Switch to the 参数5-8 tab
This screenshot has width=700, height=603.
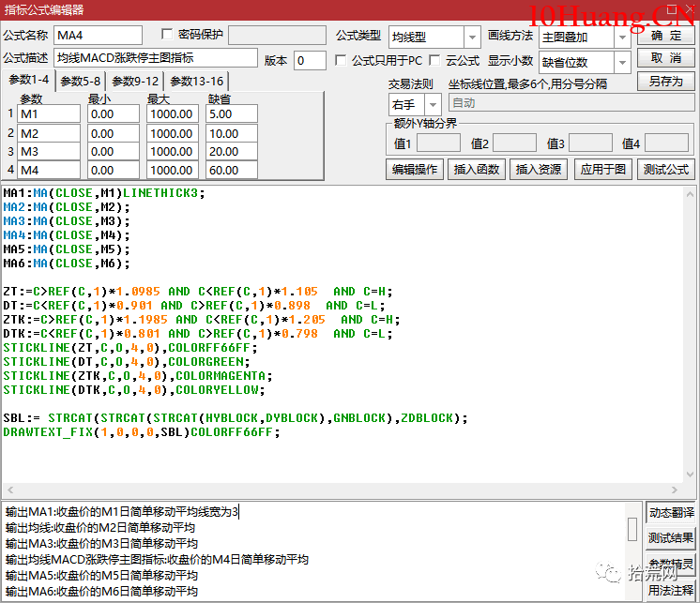pyautogui.click(x=81, y=82)
